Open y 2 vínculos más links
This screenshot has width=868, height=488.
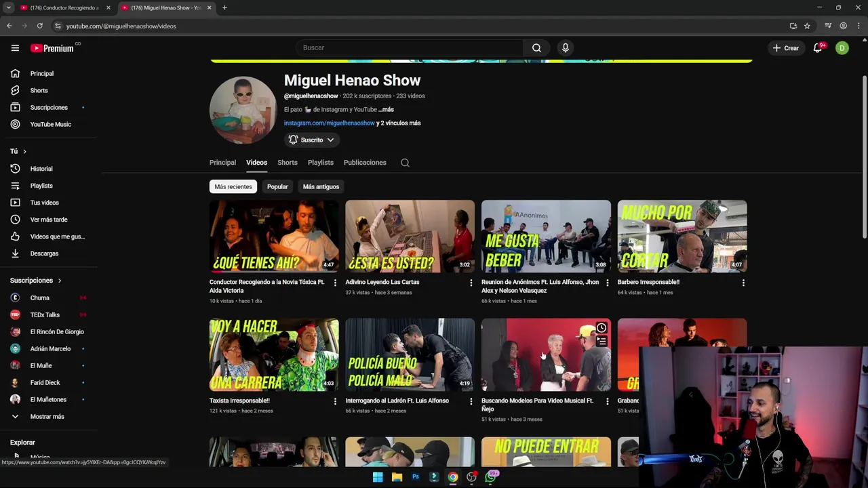[x=399, y=123]
